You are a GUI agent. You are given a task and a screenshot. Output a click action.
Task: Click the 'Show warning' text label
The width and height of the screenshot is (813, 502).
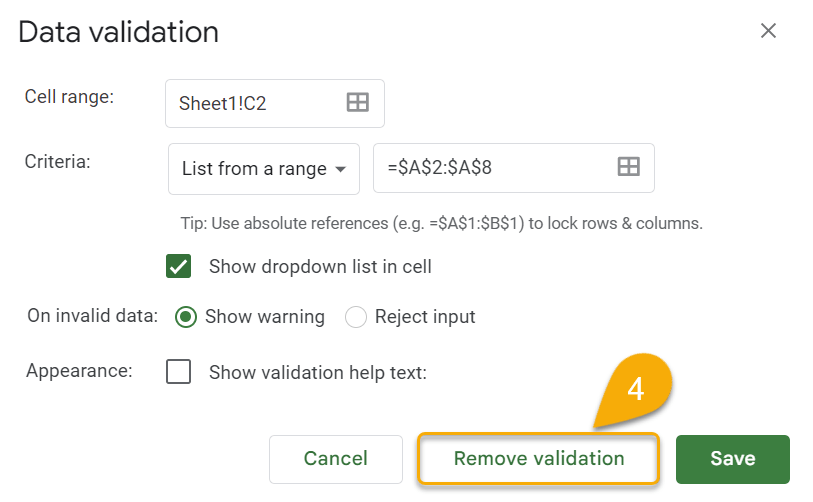265,317
